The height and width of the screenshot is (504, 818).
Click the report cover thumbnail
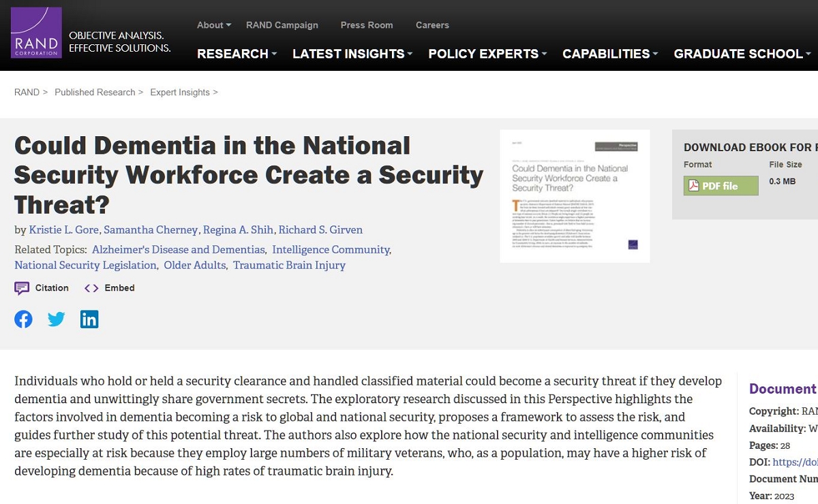575,196
